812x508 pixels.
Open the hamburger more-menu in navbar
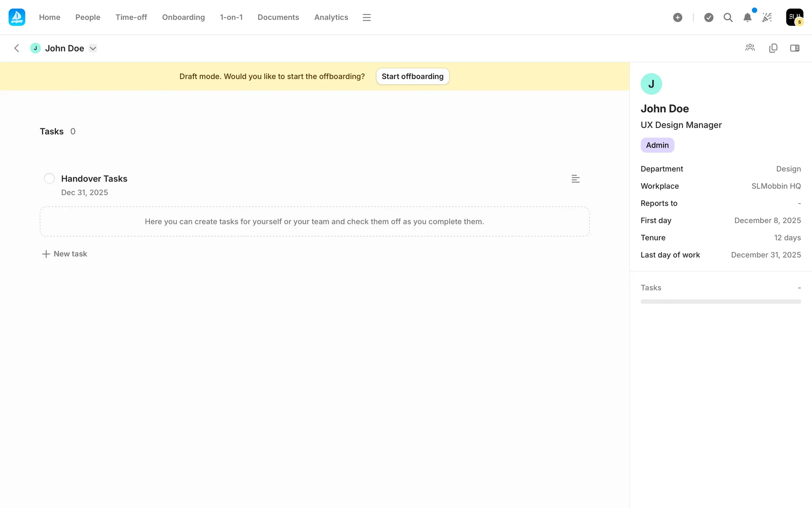click(x=367, y=17)
